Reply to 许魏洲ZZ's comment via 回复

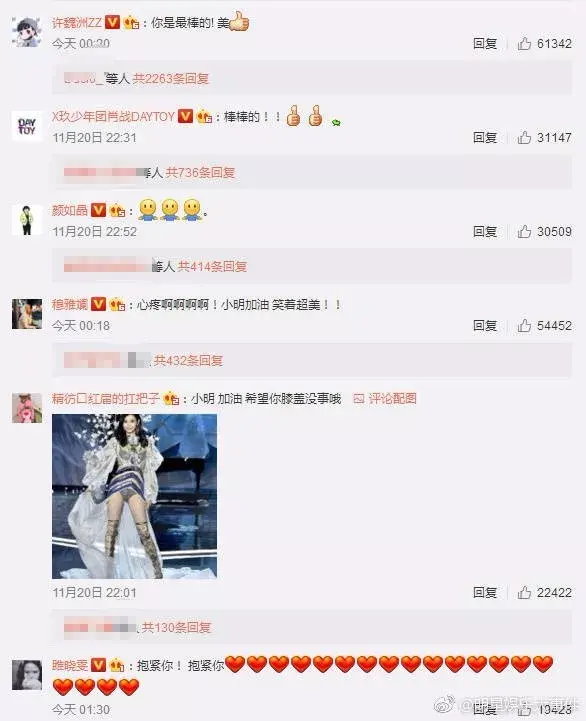(485, 44)
